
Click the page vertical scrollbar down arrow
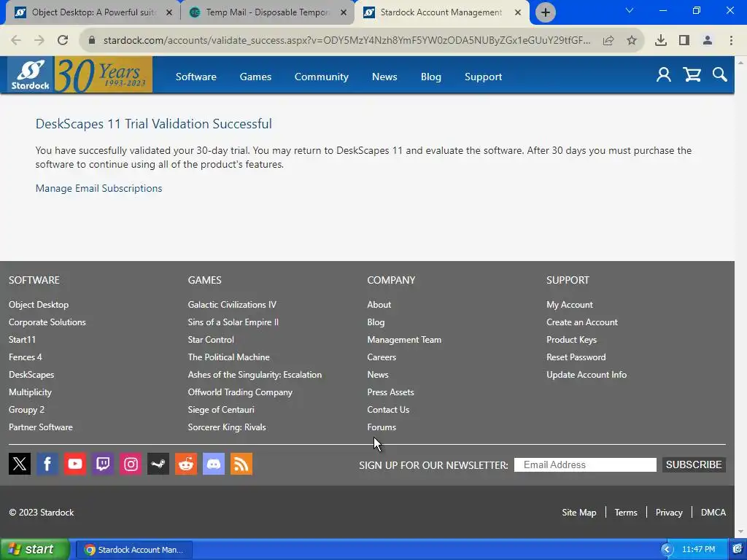[740, 532]
